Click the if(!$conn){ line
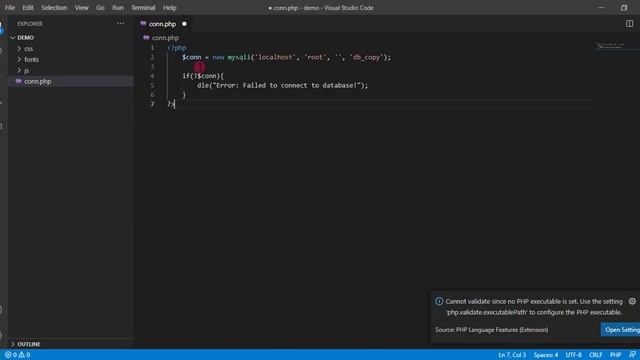 (x=203, y=76)
